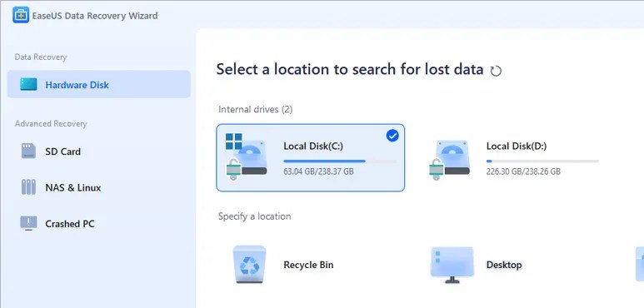This screenshot has width=644, height=308.
Task: Click the 226.30 GB/238.26 GB size text
Action: tap(523, 171)
